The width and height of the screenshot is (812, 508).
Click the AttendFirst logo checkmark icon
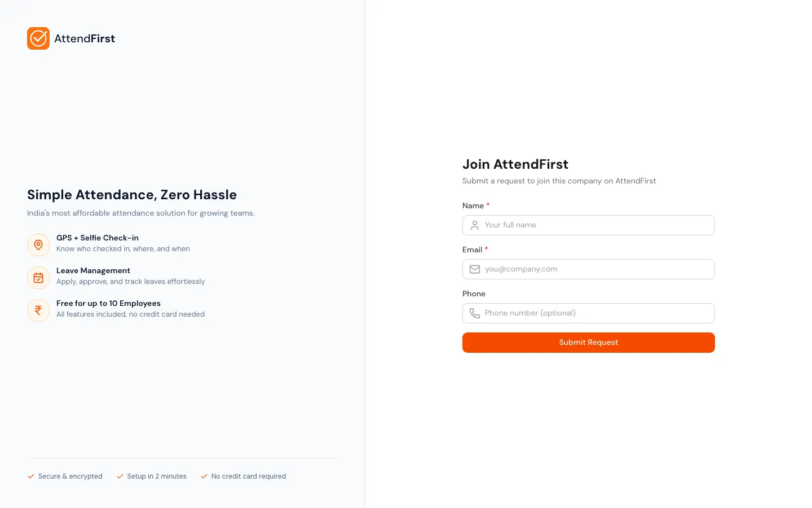tap(38, 38)
